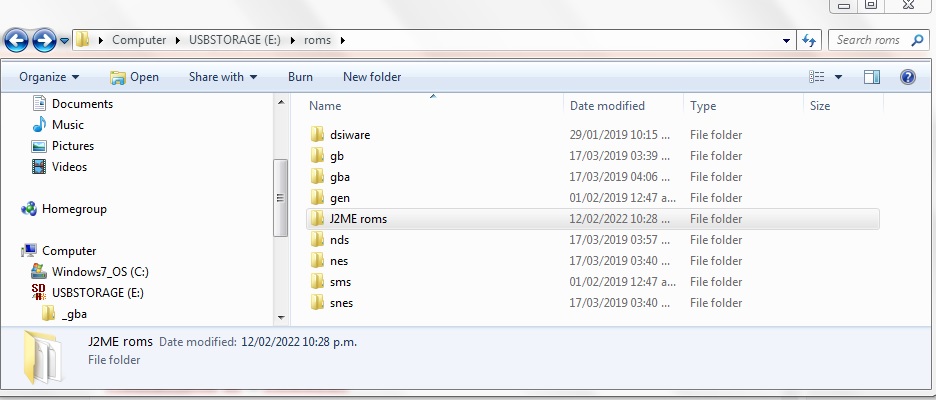Open the Share with menu

pos(223,76)
